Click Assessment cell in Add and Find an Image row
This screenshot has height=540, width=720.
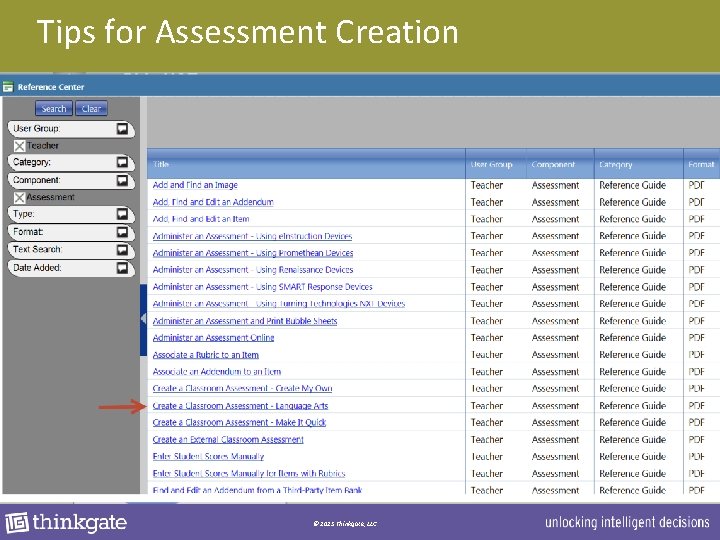coord(555,186)
